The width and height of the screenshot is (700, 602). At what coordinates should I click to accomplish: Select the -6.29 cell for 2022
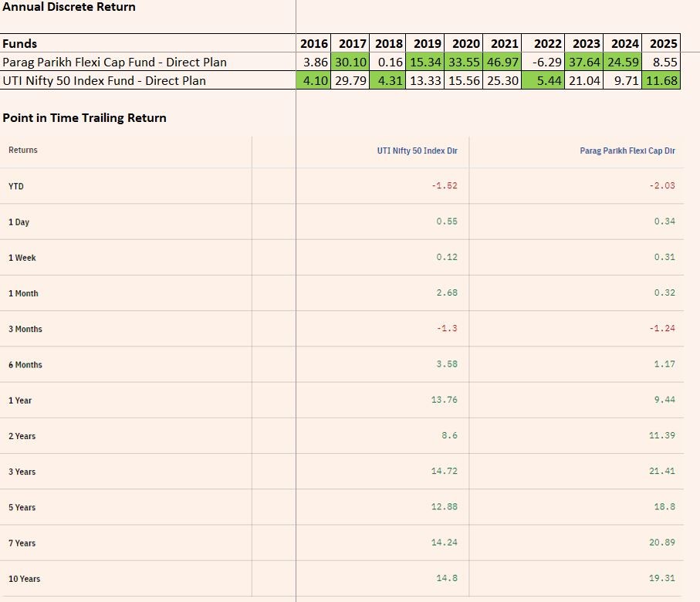coord(546,62)
